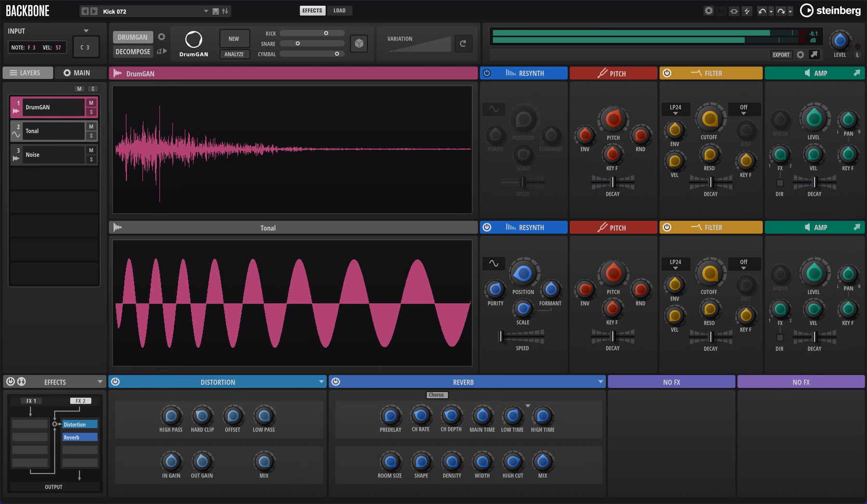Click the EXPORT button
Screen dimensions: 867x504
click(x=781, y=55)
